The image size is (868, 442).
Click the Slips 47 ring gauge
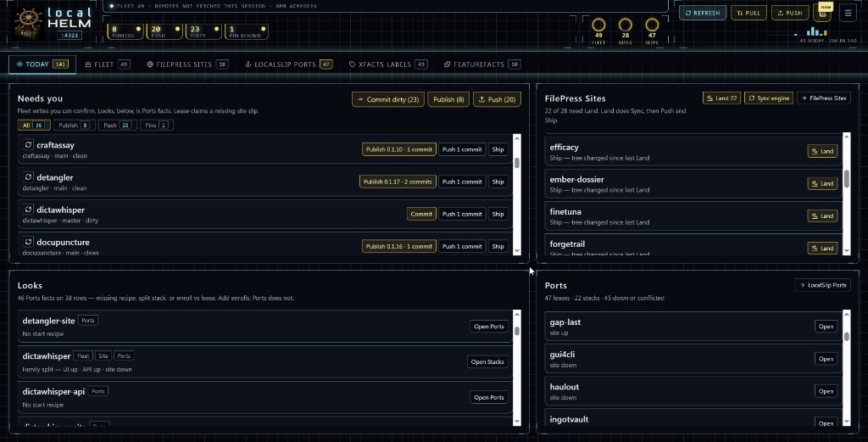point(652,25)
